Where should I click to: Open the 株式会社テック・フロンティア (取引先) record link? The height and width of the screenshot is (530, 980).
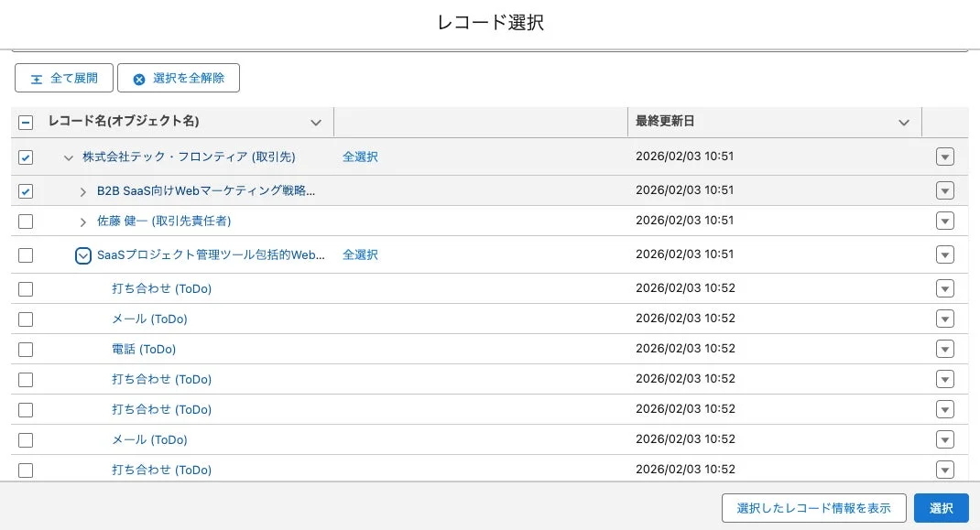click(x=189, y=157)
